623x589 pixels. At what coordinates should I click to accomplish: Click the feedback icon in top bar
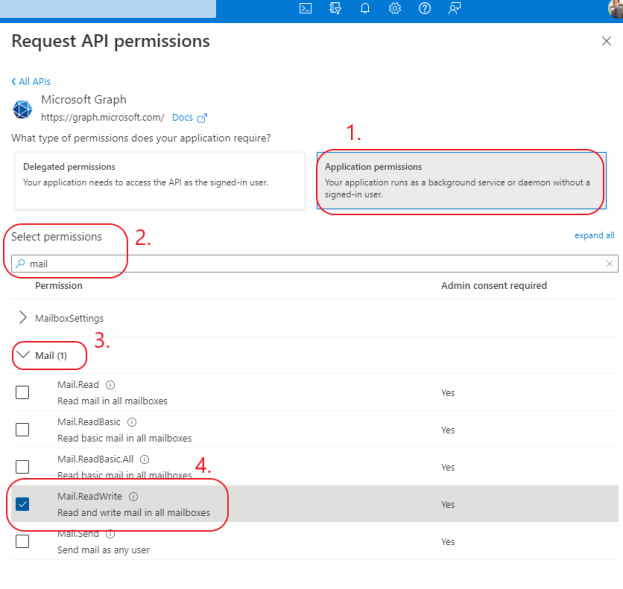455,9
